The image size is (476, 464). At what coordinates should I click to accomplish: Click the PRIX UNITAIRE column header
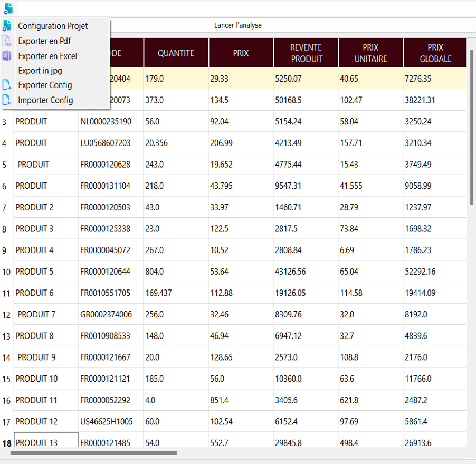pos(370,53)
